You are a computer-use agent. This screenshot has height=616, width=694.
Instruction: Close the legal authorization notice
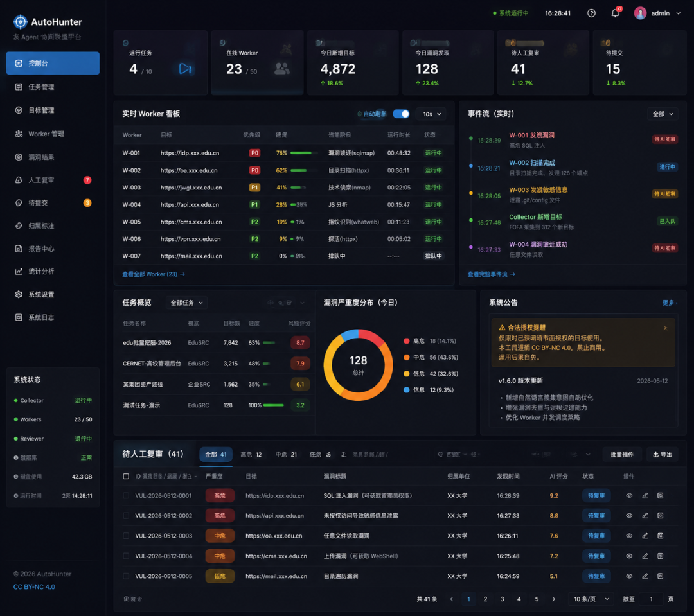click(x=665, y=328)
